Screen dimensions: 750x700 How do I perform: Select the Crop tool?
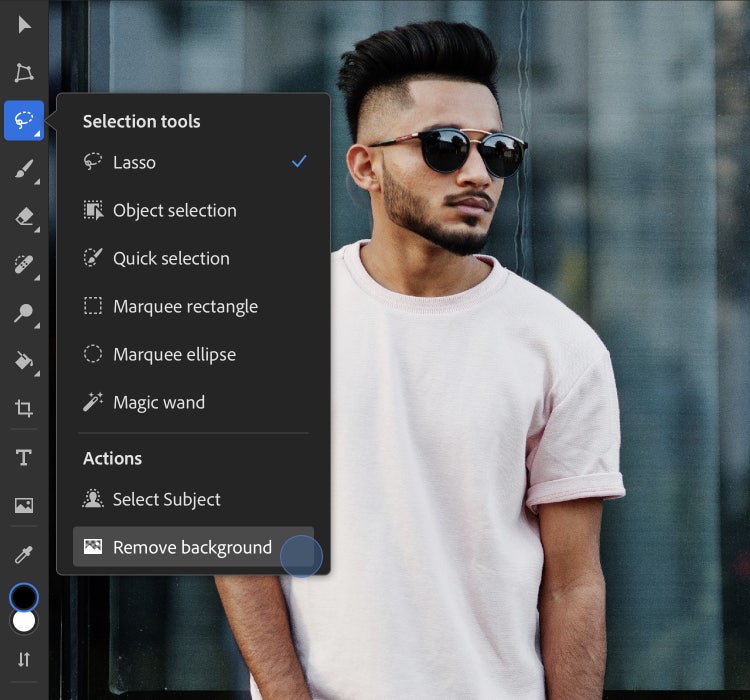[x=24, y=408]
